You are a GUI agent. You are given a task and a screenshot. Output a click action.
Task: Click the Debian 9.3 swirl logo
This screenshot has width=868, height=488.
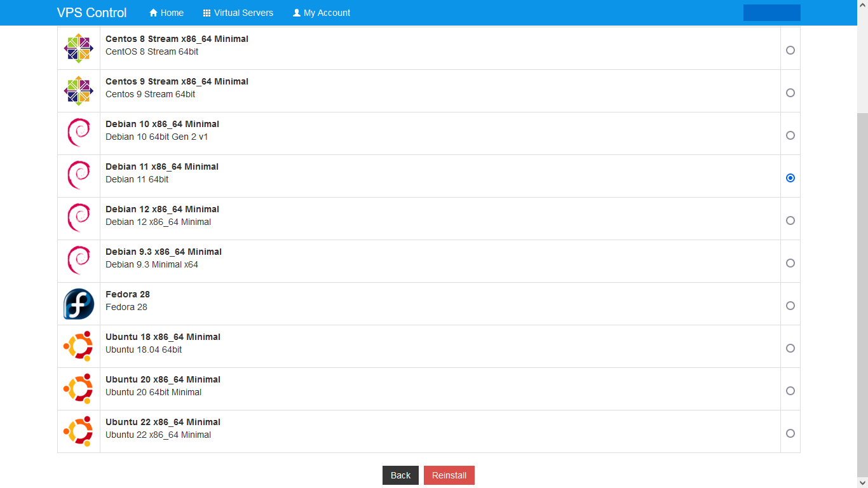pos(79,261)
